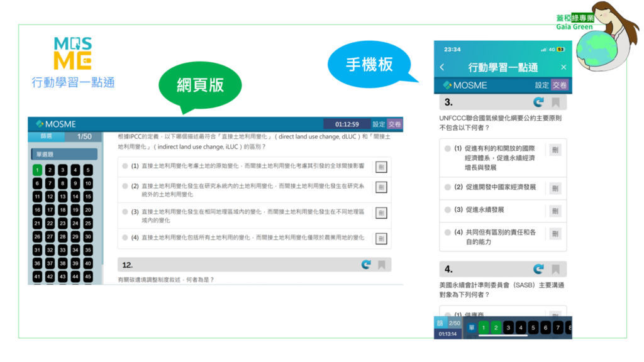Click the 單選題 section header in the web sidebar

(64, 155)
